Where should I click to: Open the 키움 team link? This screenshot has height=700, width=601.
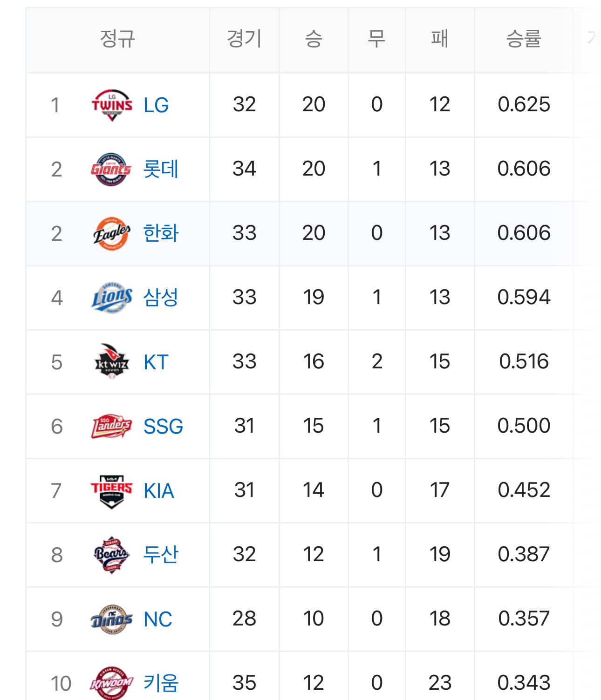coord(161,683)
